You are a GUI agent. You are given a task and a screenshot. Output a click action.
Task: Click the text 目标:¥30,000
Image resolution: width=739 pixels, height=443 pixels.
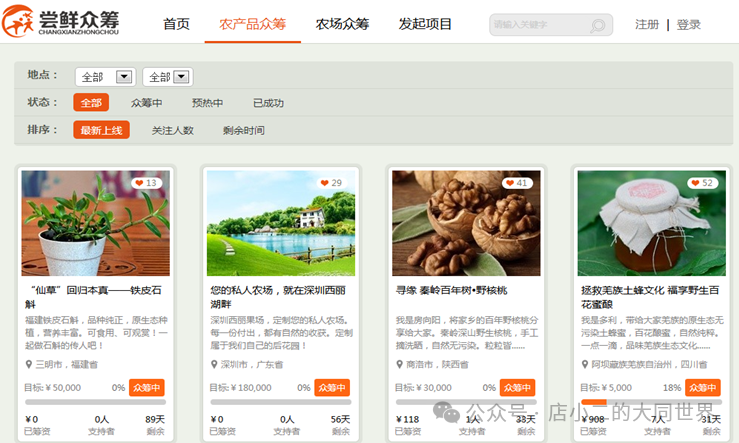click(x=423, y=388)
